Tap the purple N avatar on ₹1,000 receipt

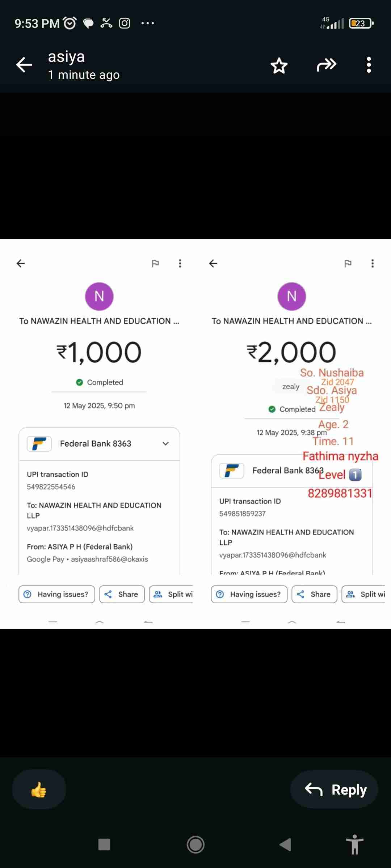click(x=99, y=296)
